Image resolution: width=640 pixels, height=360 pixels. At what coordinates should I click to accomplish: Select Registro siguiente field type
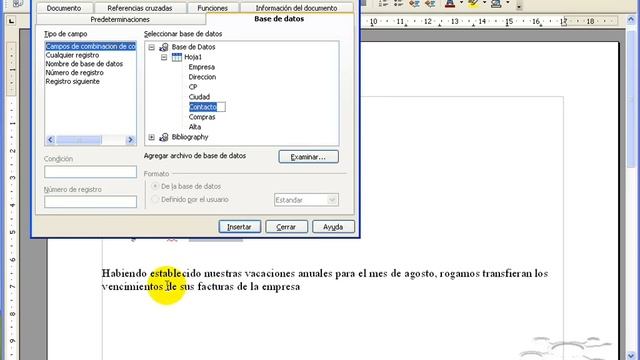(73, 82)
